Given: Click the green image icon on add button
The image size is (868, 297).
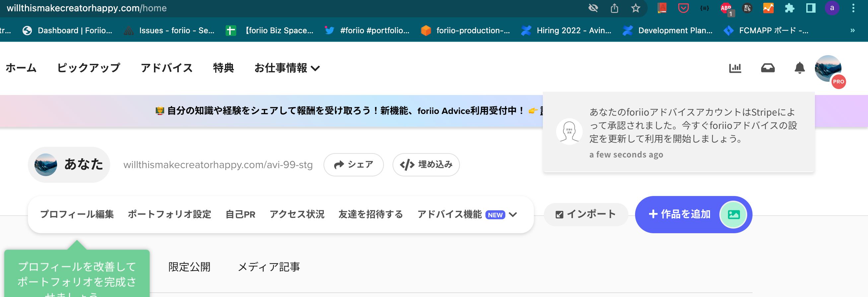Looking at the screenshot, I should (734, 214).
